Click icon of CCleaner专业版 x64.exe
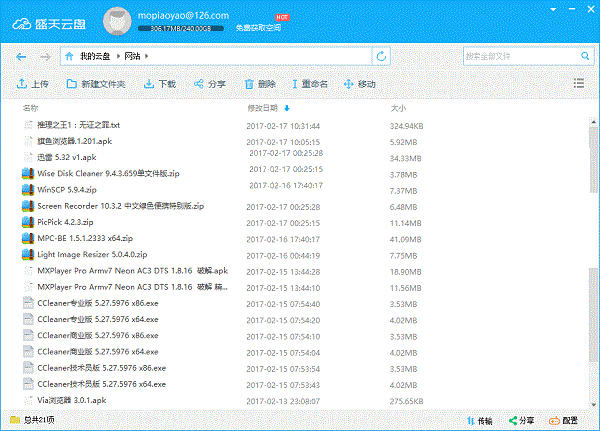 tap(28, 319)
